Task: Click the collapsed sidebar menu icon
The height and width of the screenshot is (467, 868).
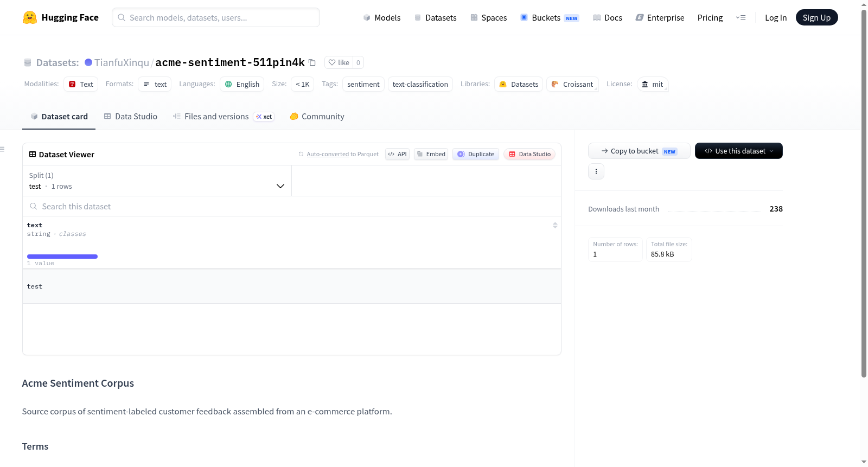Action: (2, 149)
